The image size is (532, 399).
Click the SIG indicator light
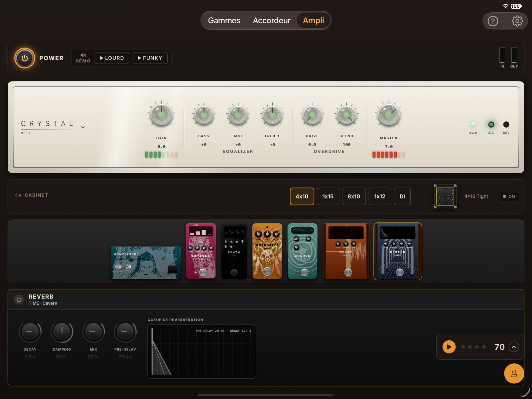pos(491,125)
